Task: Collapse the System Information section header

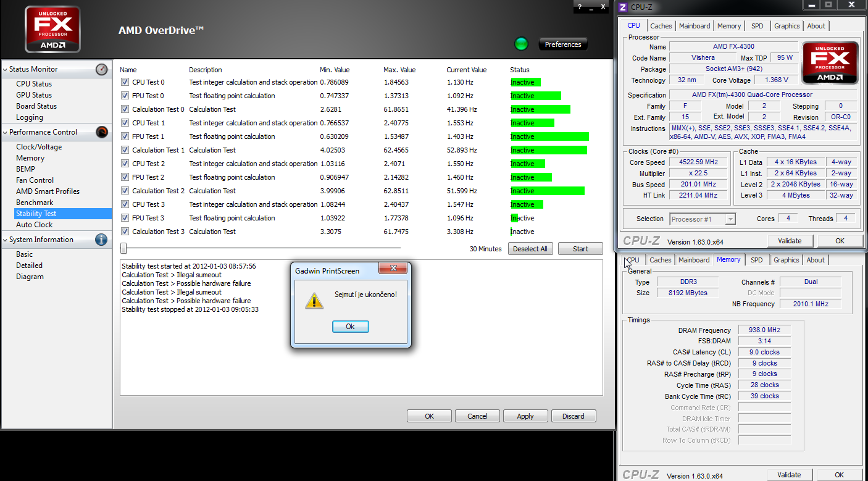Action: 56,240
